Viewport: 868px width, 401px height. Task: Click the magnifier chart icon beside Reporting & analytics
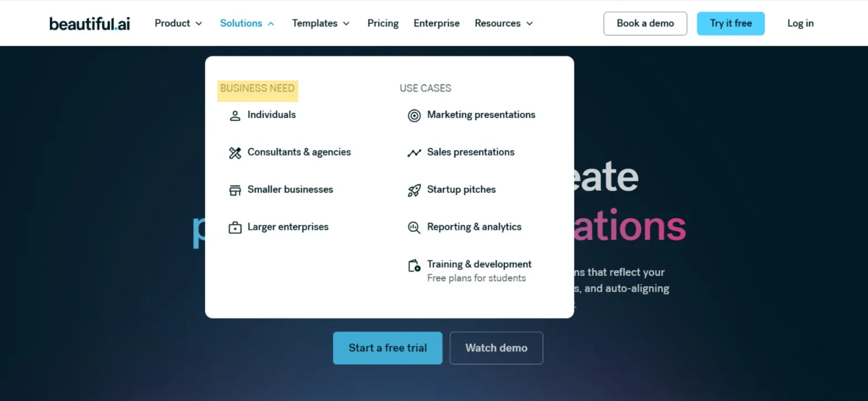click(414, 228)
